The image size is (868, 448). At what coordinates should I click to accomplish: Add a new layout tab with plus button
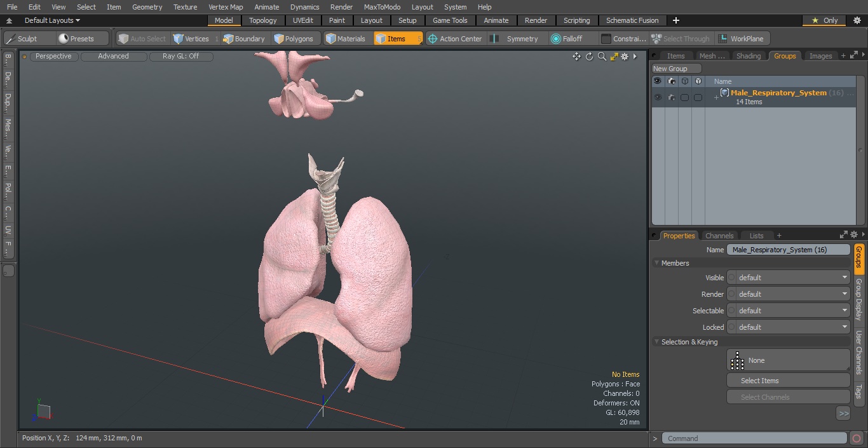pyautogui.click(x=675, y=20)
